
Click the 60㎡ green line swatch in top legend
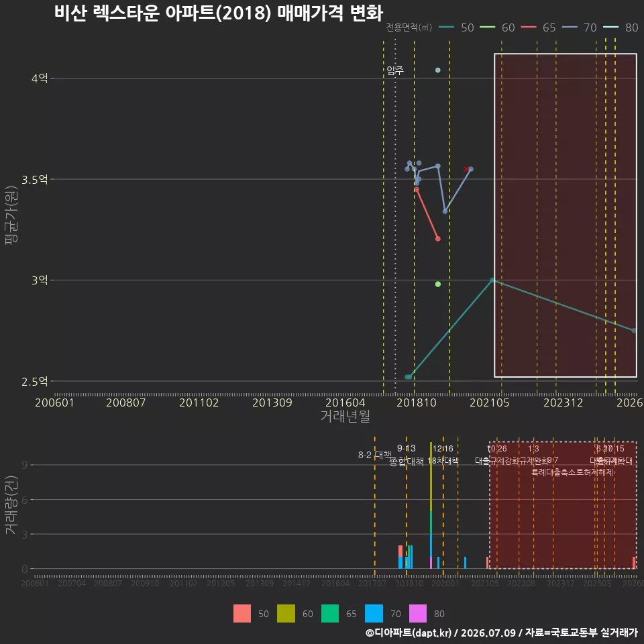pyautogui.click(x=488, y=28)
